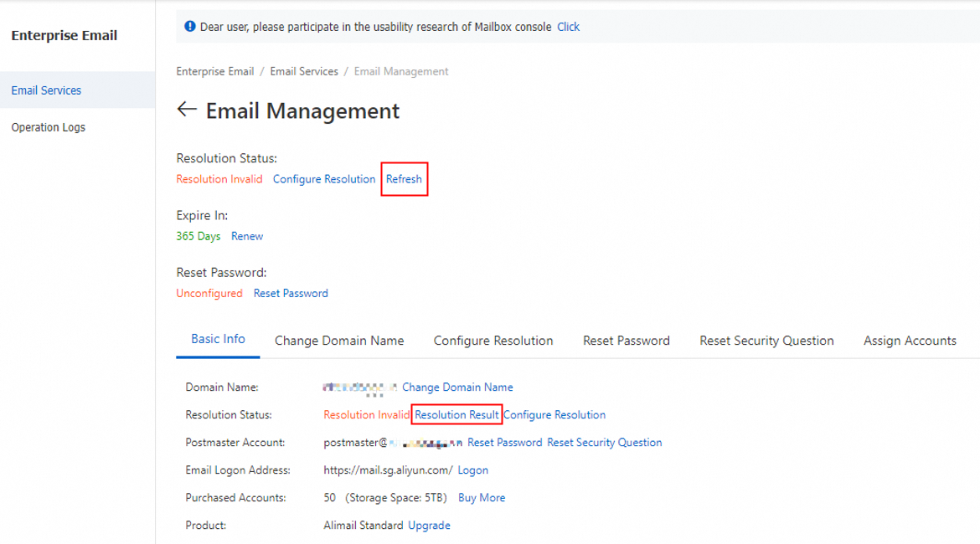The height and width of the screenshot is (544, 980).
Task: Open the Change Domain Name tab
Action: 339,341
